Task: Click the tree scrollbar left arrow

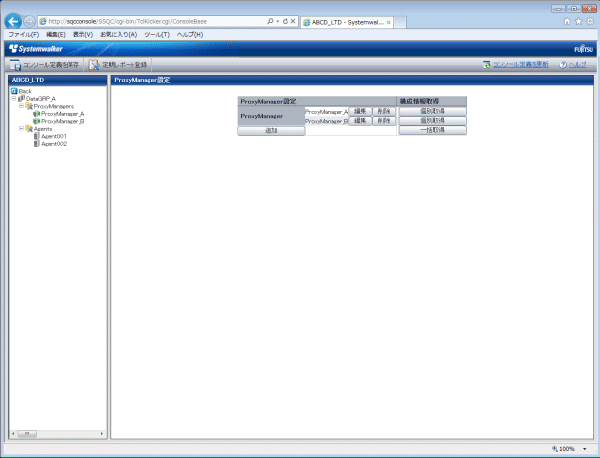Action: pos(13,434)
